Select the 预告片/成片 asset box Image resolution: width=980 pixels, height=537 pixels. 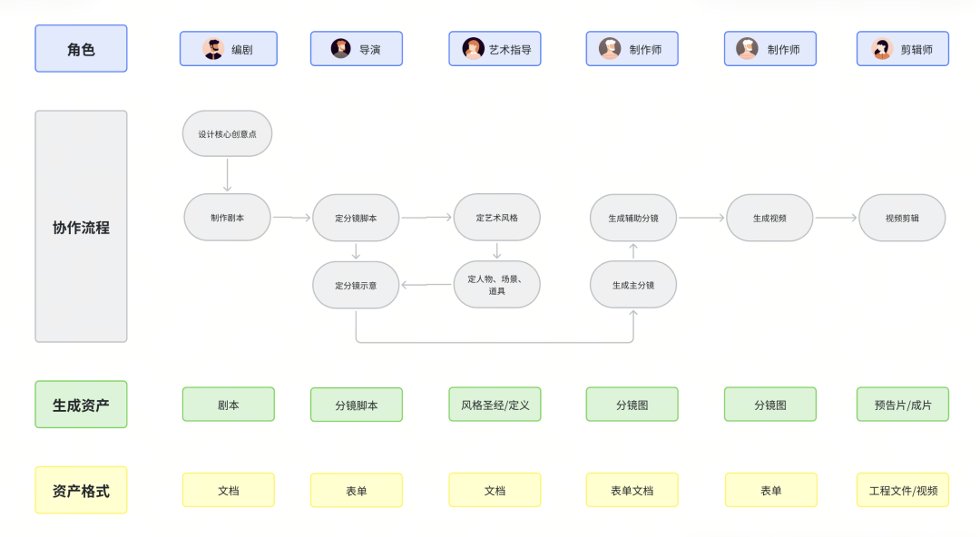[902, 405]
